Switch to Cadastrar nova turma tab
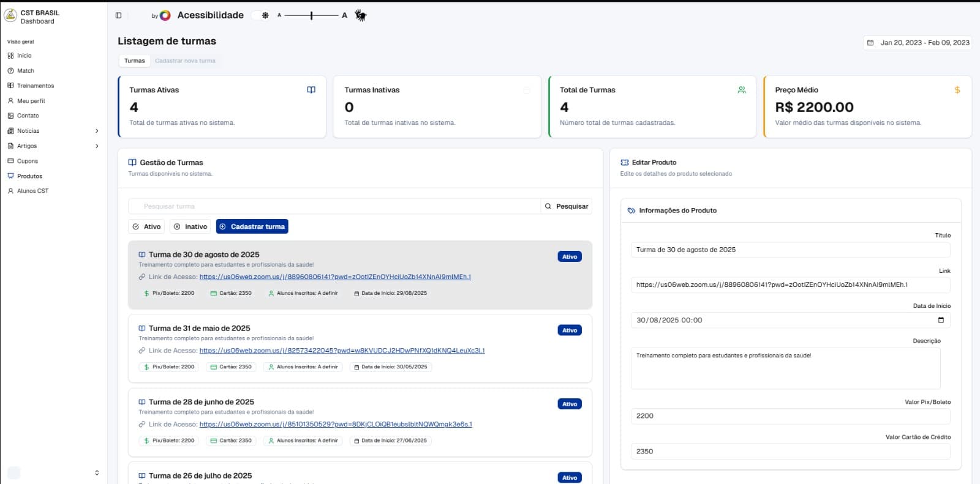The width and height of the screenshot is (980, 484). point(185,61)
